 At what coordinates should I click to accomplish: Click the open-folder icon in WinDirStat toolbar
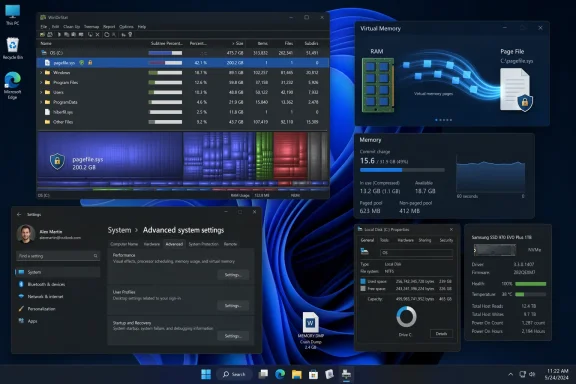pos(43,35)
